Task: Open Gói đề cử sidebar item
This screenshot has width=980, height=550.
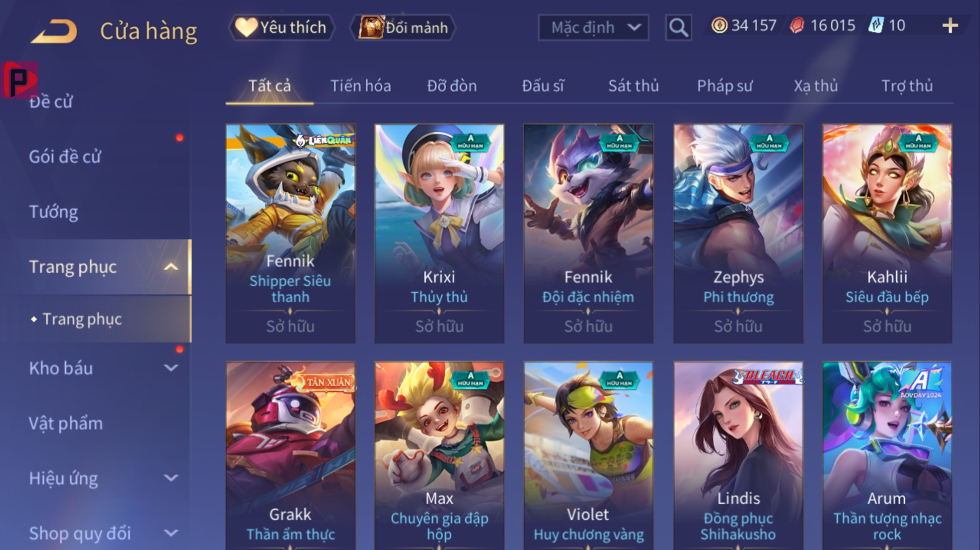Action: [x=65, y=157]
